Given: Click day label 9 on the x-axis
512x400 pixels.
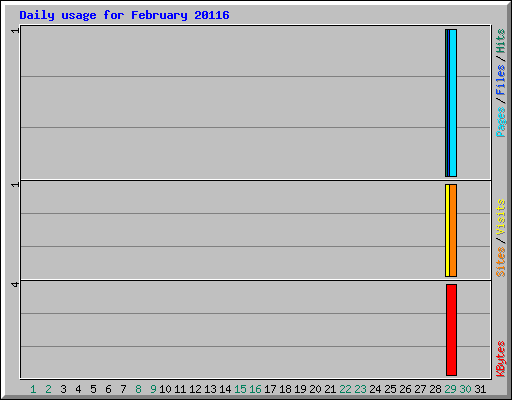Looking at the screenshot, I should [x=153, y=389].
